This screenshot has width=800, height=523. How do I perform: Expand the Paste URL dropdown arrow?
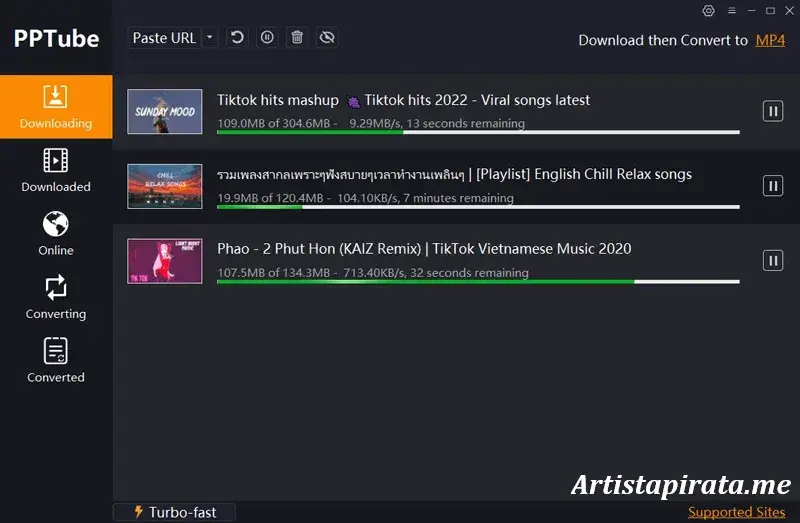[x=210, y=38]
